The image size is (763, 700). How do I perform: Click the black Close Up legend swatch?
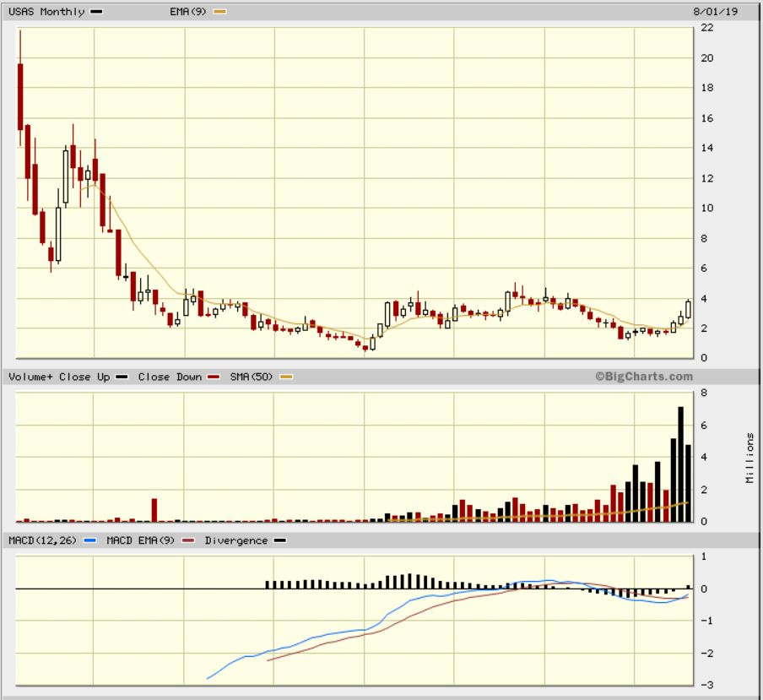122,377
